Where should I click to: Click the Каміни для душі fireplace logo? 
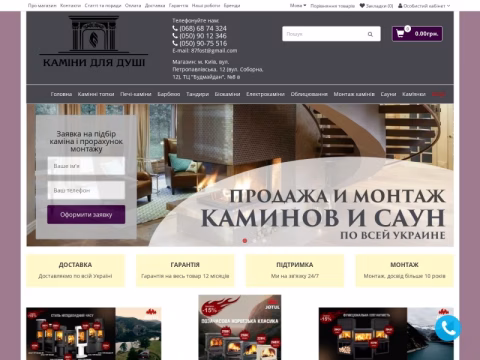tap(94, 41)
